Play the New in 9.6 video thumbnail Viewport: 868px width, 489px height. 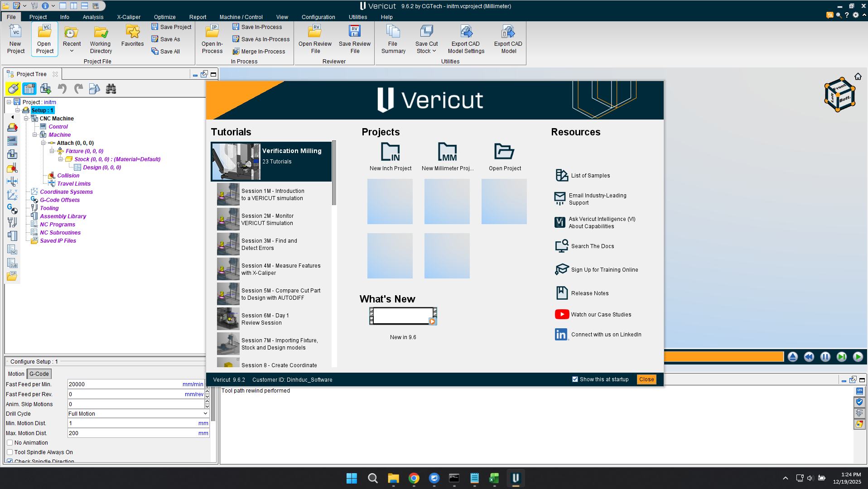point(403,316)
